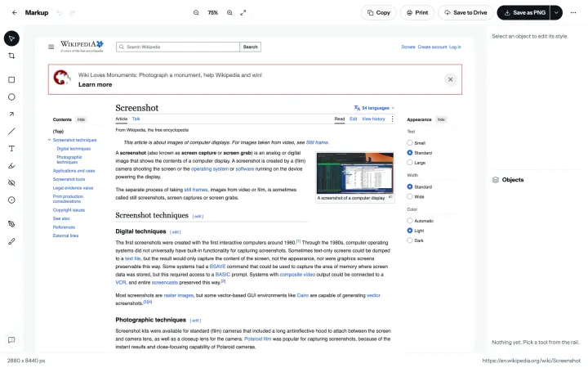Click the redo arrow icon
Screen dimensions: 588x368
pyautogui.click(x=72, y=13)
